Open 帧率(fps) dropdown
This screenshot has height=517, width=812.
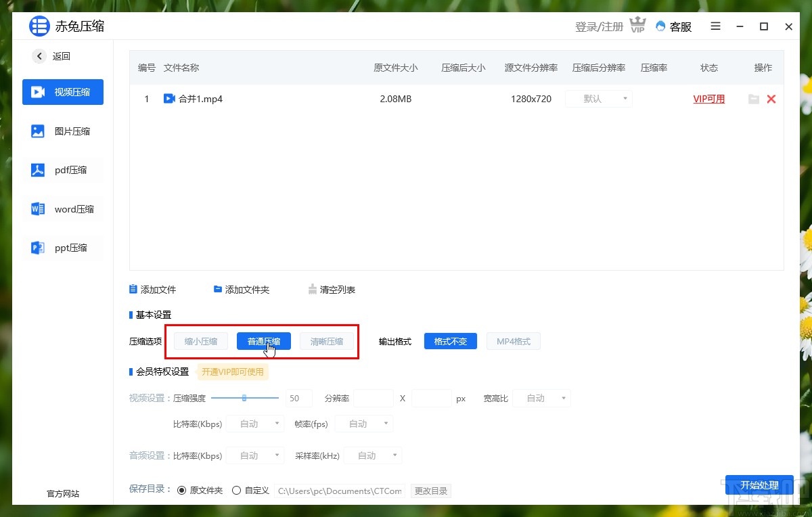(363, 424)
